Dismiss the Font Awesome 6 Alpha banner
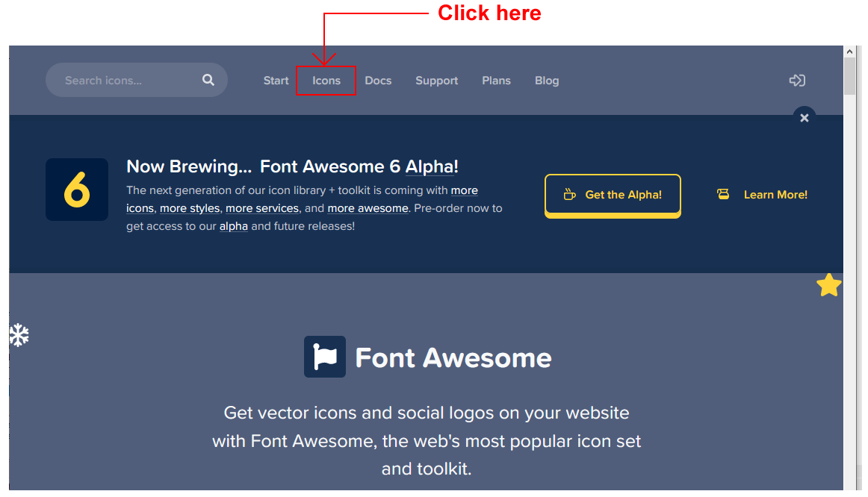The height and width of the screenshot is (497, 868). point(804,118)
